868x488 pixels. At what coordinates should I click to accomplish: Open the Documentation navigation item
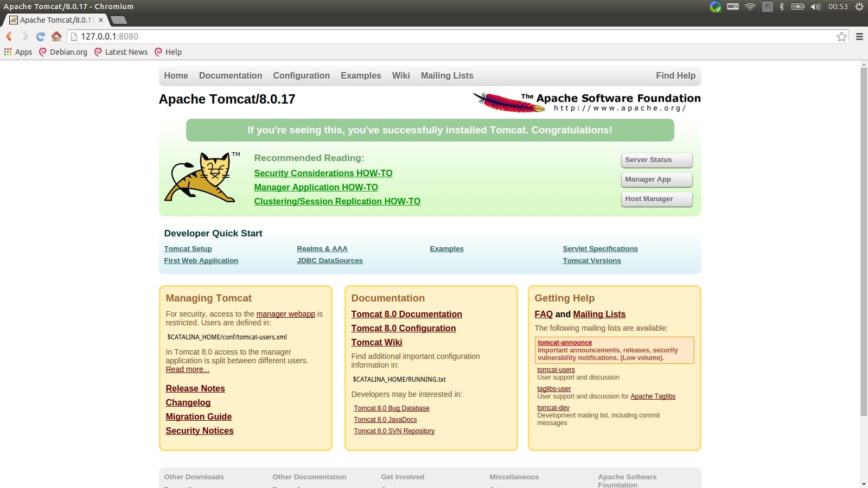tap(231, 76)
